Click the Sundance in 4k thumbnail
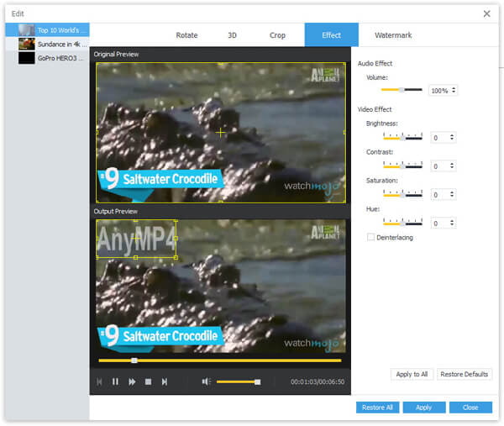The width and height of the screenshot is (504, 426). [26, 44]
